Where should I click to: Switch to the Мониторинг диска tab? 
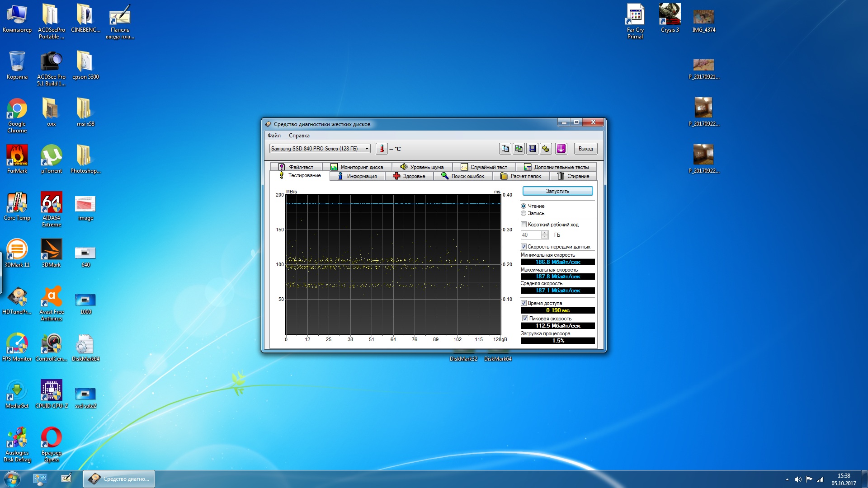click(357, 167)
